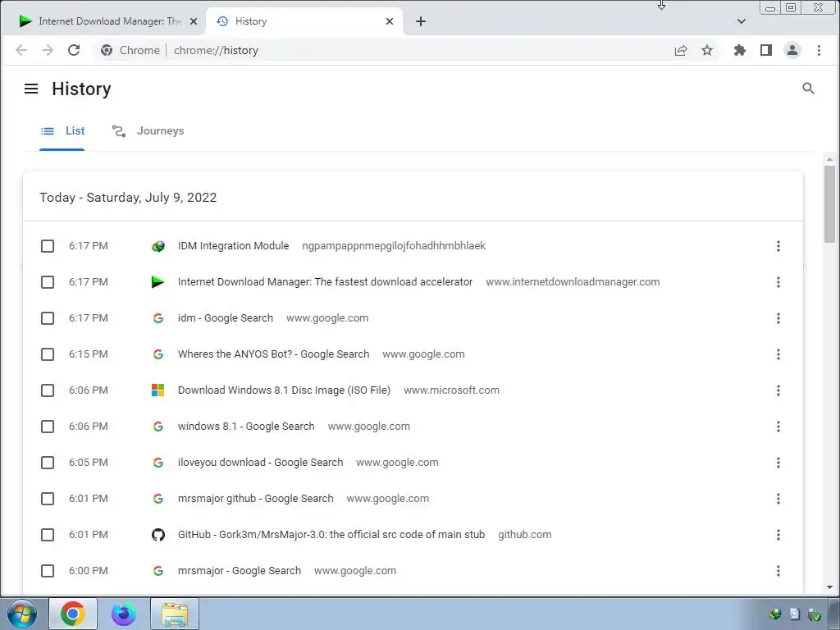
Task: Check the Internet Download Manager history entry
Action: [x=48, y=282]
